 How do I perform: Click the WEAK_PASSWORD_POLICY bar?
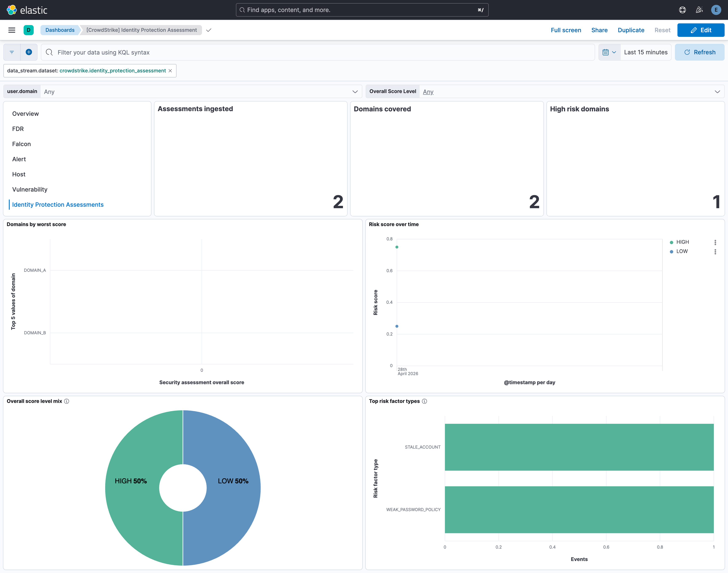point(579,510)
